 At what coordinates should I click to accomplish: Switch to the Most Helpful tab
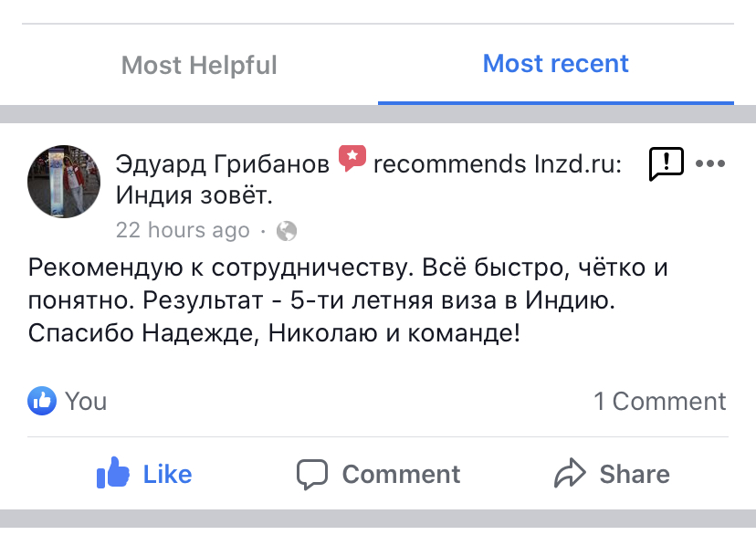click(199, 66)
